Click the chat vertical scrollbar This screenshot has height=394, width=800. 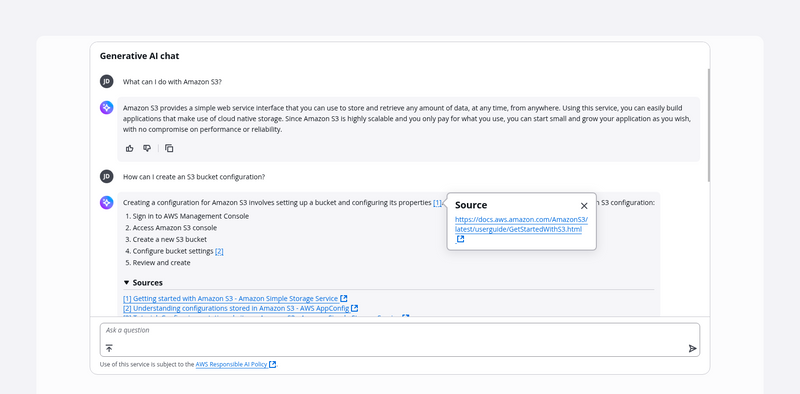(708, 125)
